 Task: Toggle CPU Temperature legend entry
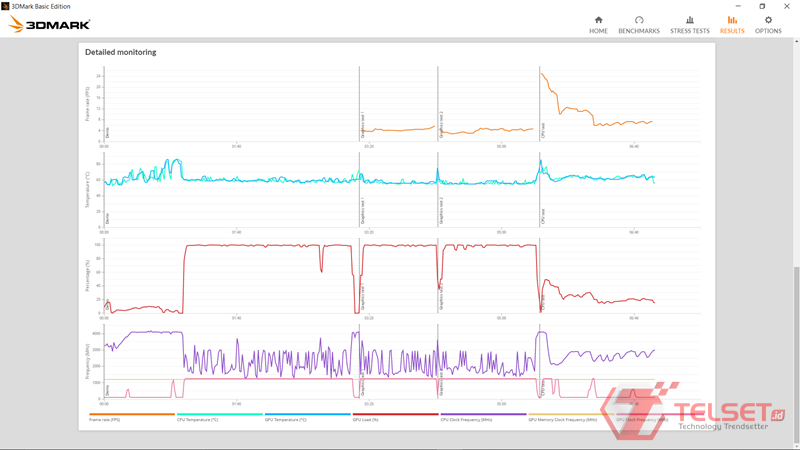219,417
